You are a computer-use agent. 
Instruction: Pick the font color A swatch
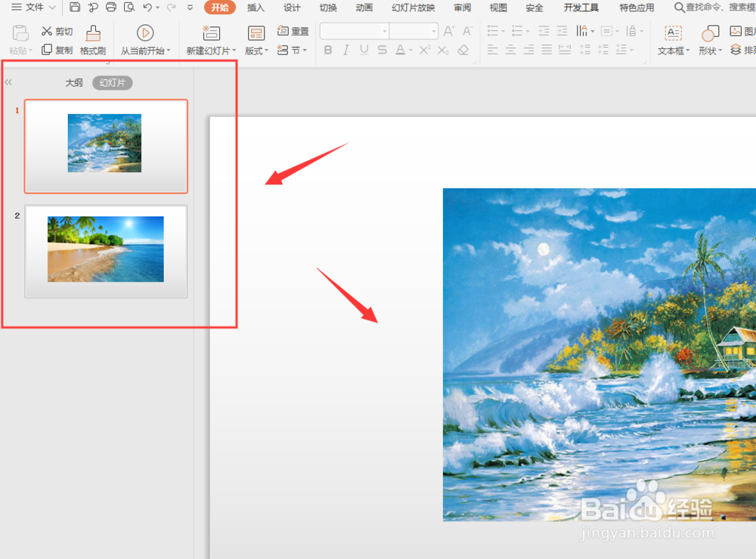click(x=400, y=50)
